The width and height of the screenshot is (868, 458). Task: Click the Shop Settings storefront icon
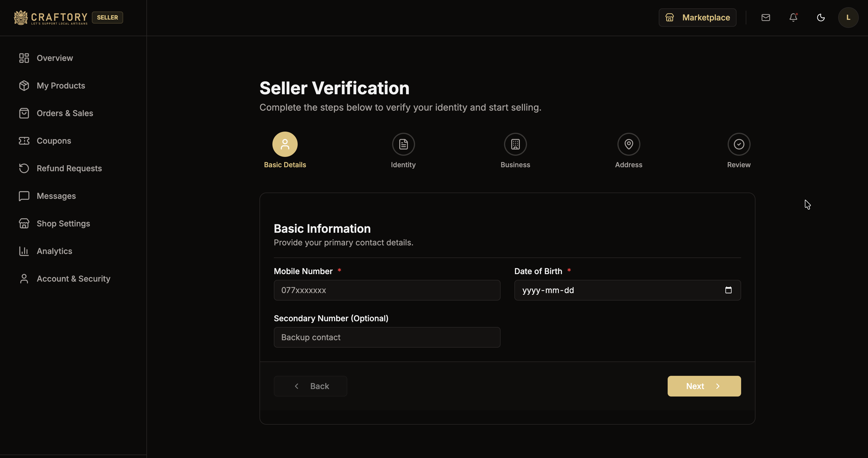pyautogui.click(x=24, y=223)
